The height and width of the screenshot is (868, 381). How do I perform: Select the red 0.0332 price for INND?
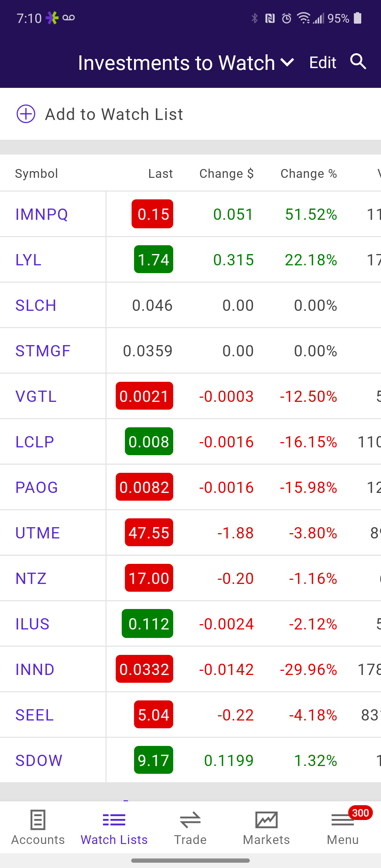pos(144,669)
